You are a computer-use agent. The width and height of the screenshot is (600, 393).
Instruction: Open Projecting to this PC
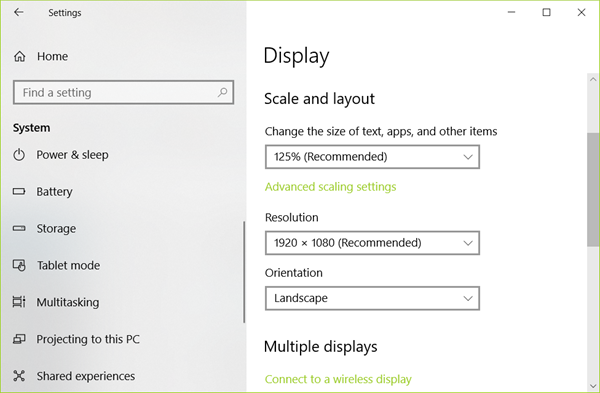point(88,339)
